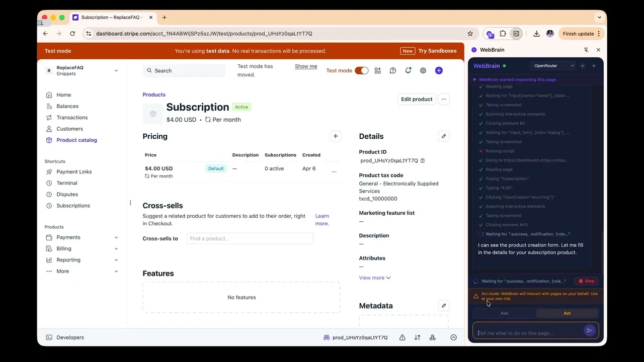Viewport: 644px width, 362px height.
Task: Open browser downloads icon
Action: point(536,34)
